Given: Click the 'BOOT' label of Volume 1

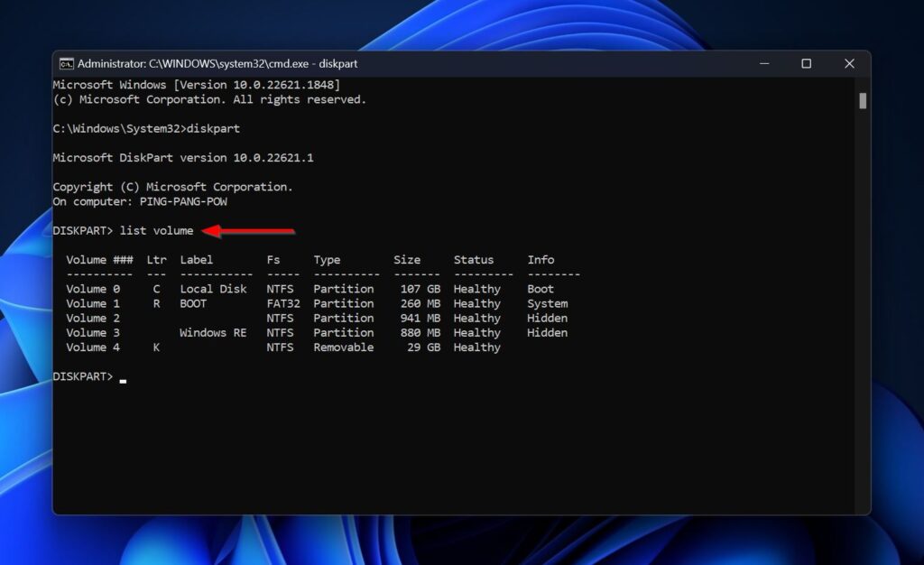Looking at the screenshot, I should [193, 304].
